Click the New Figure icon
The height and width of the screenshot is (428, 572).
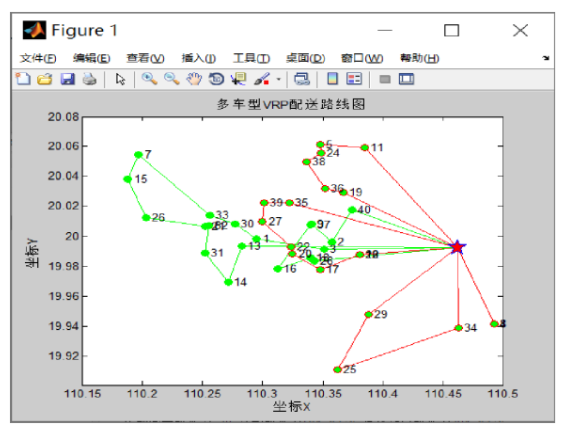pos(23,79)
